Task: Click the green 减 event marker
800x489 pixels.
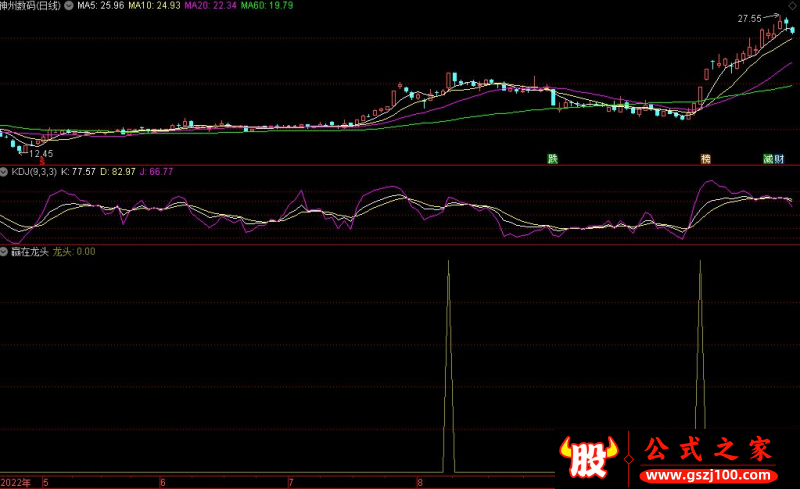Action: point(767,159)
